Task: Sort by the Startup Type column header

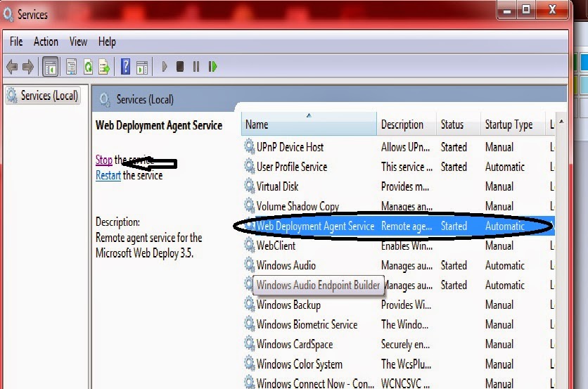Action: coord(513,125)
